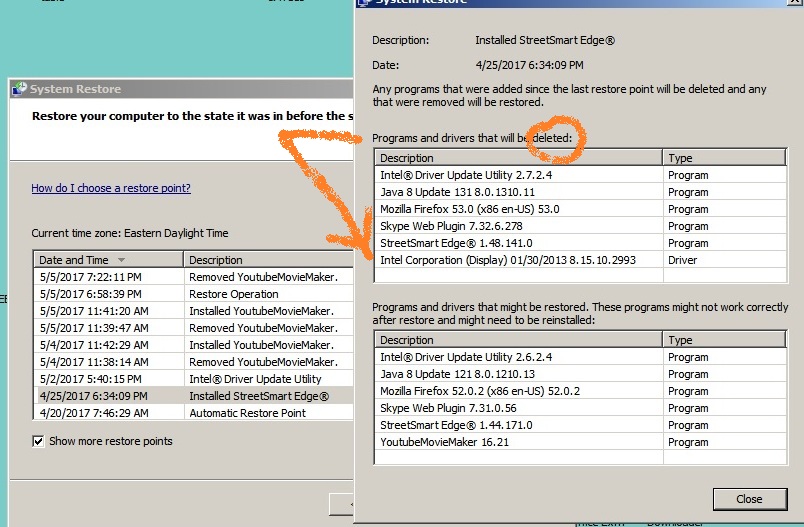The image size is (804, 527).
Task: Select restore point 5/4/2017 11:38:14 AM
Action: (x=193, y=361)
